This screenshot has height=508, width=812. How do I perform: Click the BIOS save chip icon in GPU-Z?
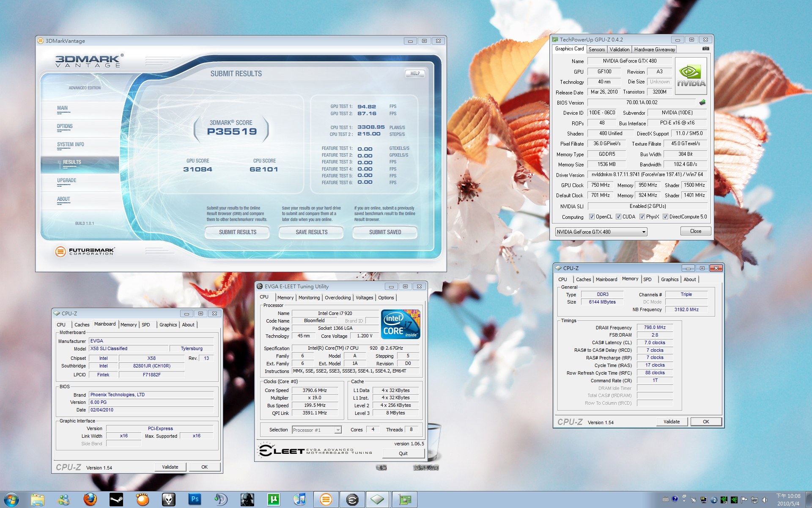click(702, 102)
